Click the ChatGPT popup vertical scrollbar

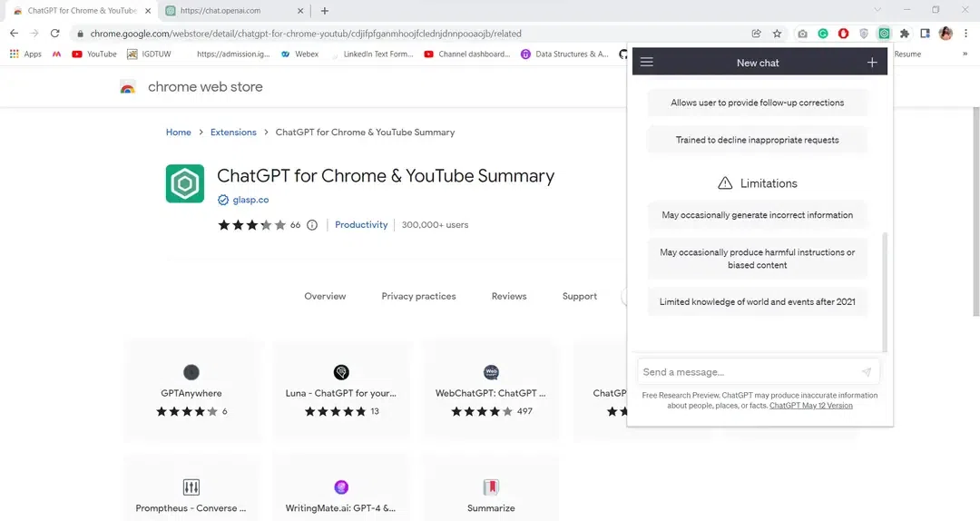(x=885, y=291)
